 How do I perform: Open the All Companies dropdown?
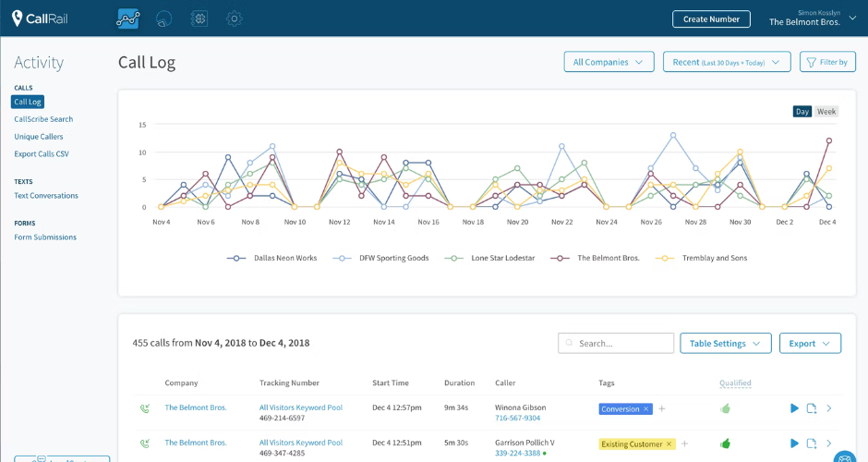click(x=609, y=62)
